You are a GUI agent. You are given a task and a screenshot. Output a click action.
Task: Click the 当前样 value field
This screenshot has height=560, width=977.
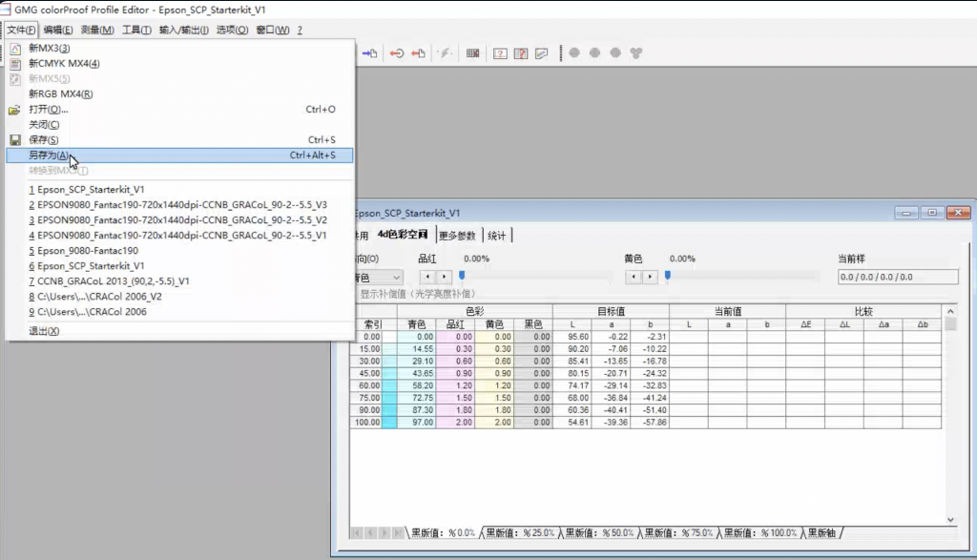(x=898, y=278)
